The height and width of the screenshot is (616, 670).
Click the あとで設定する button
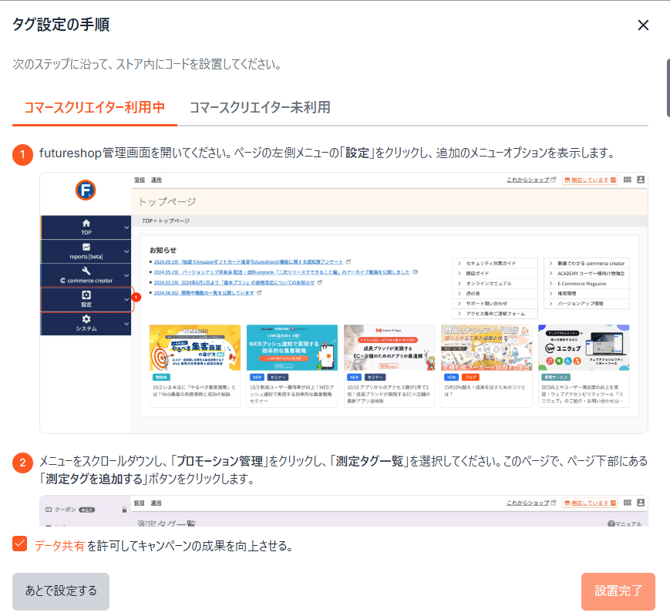(61, 591)
